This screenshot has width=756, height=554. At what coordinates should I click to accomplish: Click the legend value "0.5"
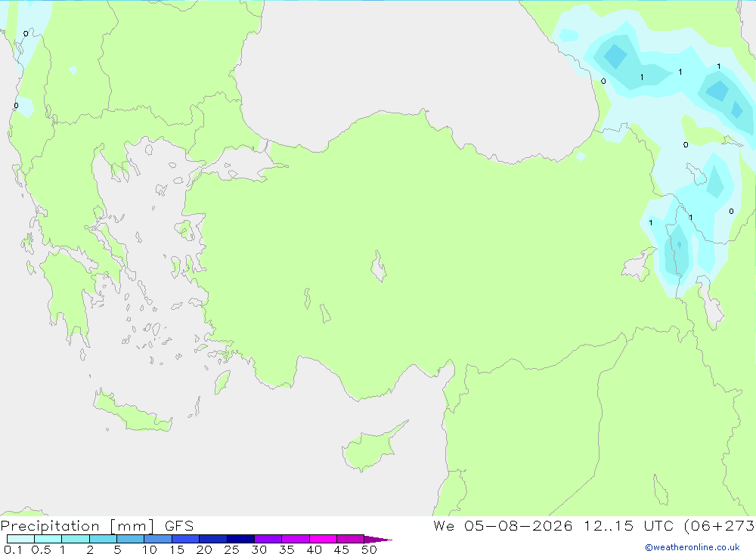coord(41,549)
